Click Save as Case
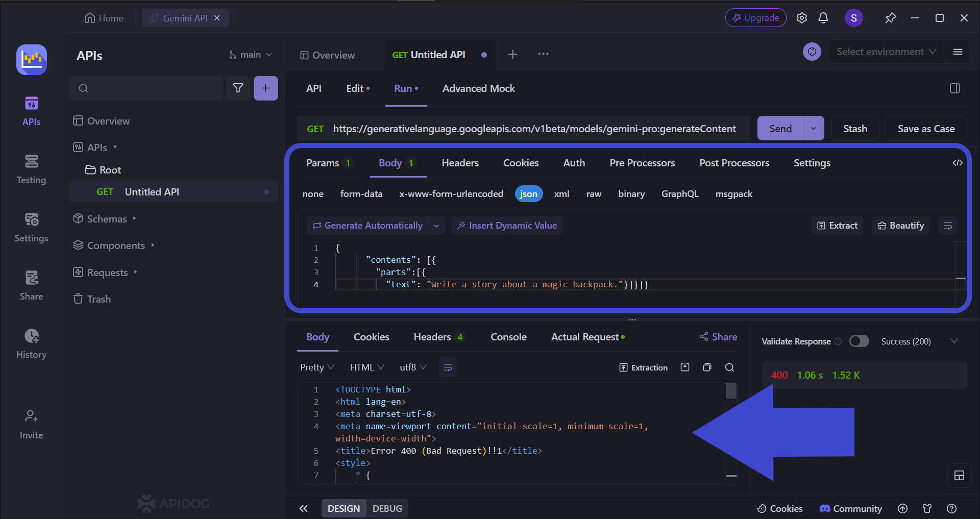This screenshot has width=980, height=519. [925, 128]
